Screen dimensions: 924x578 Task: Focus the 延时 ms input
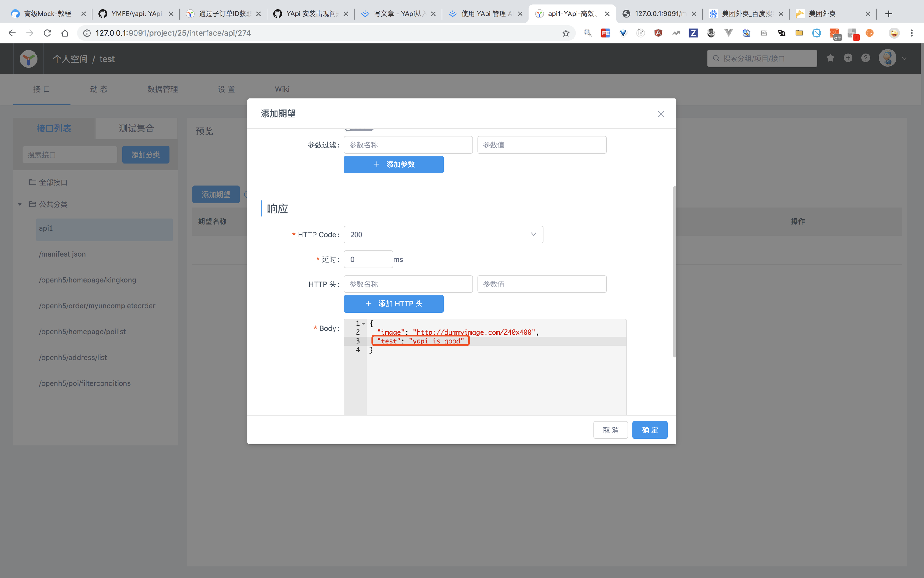tap(368, 259)
